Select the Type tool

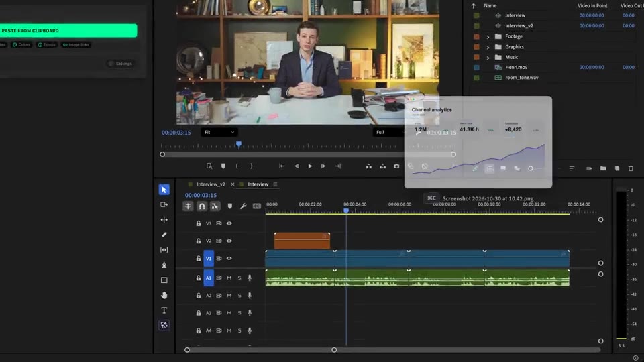(164, 310)
